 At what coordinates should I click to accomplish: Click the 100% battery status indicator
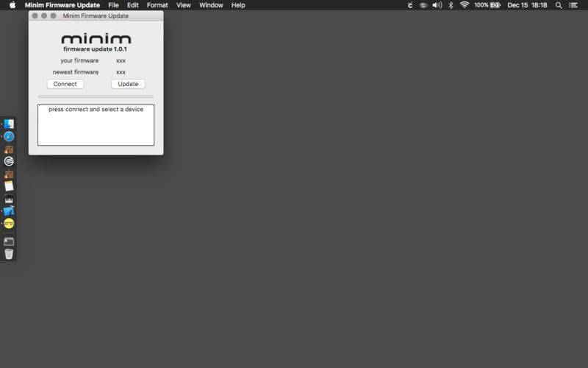point(487,5)
